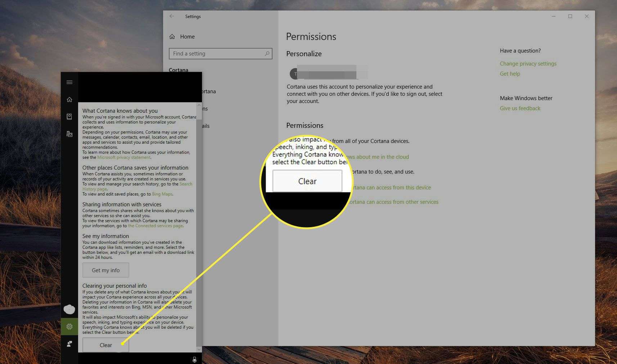Viewport: 617px width, 364px height.
Task: Open the Microsoft privacy statement link
Action: (124, 157)
